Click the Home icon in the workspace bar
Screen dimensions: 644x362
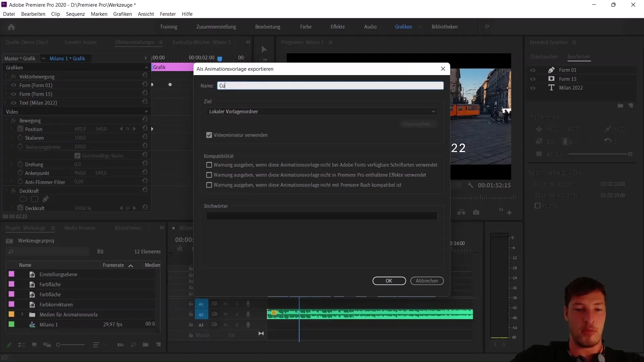tap(11, 27)
